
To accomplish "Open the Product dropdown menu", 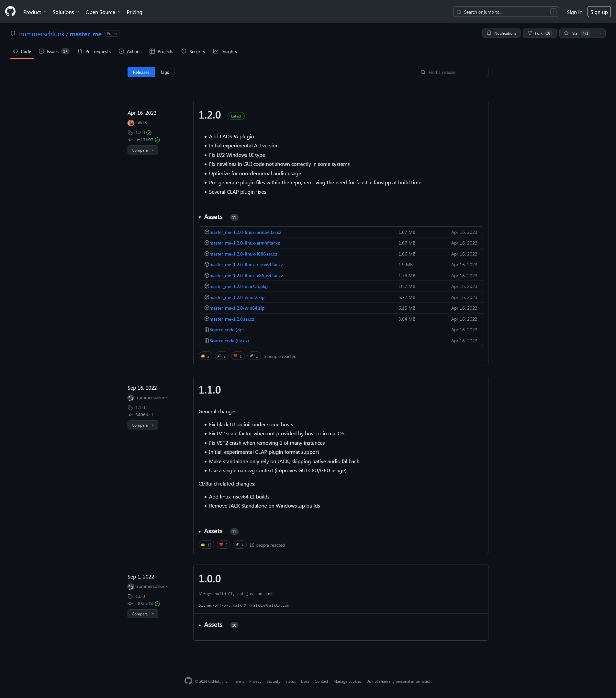I will point(35,12).
